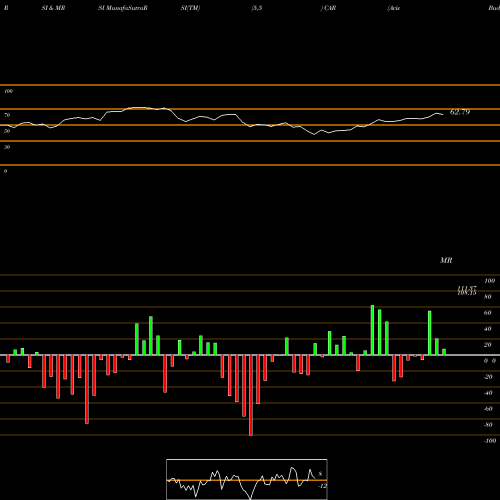Click the end of the RSI line
The width and height of the screenshot is (500, 500).
point(443,115)
